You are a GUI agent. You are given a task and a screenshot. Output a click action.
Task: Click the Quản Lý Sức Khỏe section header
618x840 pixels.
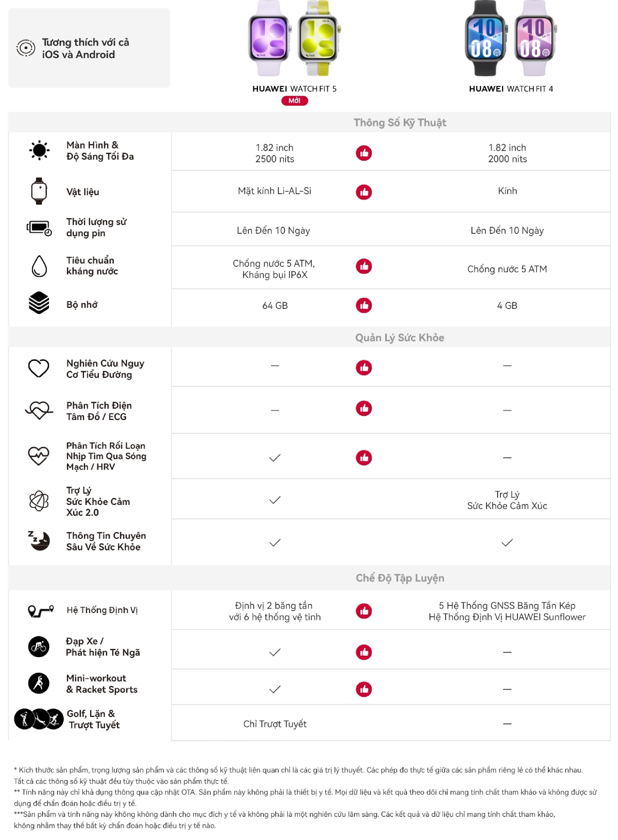[399, 338]
